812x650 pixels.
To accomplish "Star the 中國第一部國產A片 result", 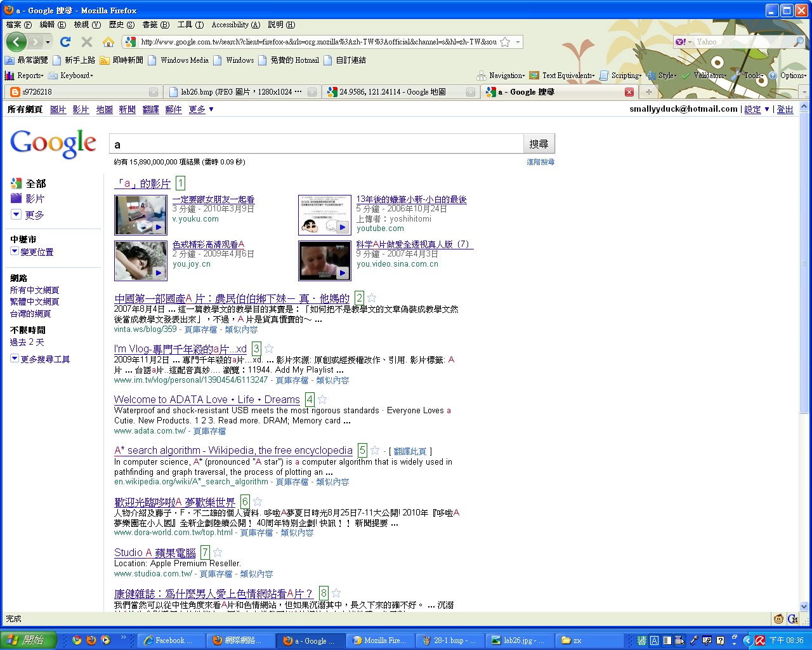I will (372, 298).
